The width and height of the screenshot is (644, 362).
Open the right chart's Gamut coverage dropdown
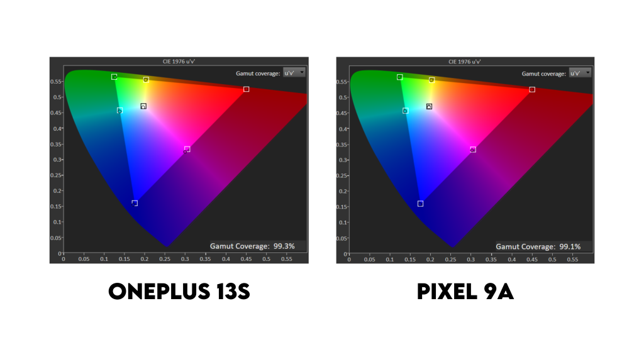[x=579, y=73]
